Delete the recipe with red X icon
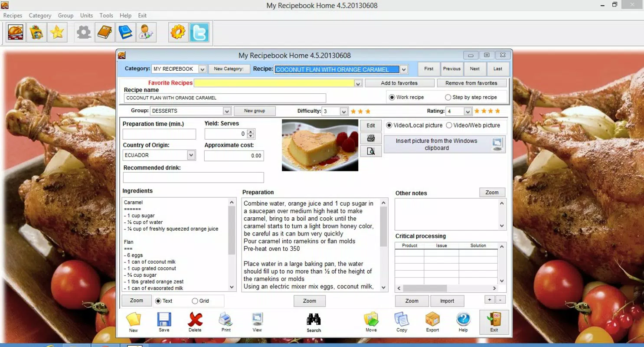Image resolution: width=644 pixels, height=347 pixels. pyautogui.click(x=195, y=323)
